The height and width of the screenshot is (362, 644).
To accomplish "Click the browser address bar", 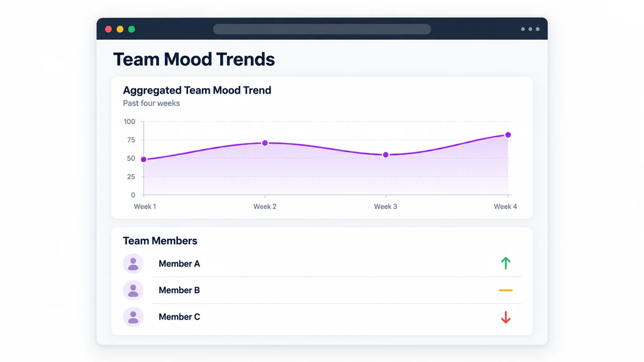I will click(x=322, y=29).
